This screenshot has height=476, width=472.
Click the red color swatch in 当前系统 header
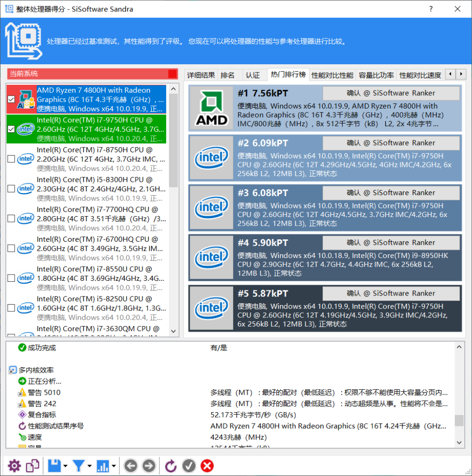pyautogui.click(x=172, y=74)
